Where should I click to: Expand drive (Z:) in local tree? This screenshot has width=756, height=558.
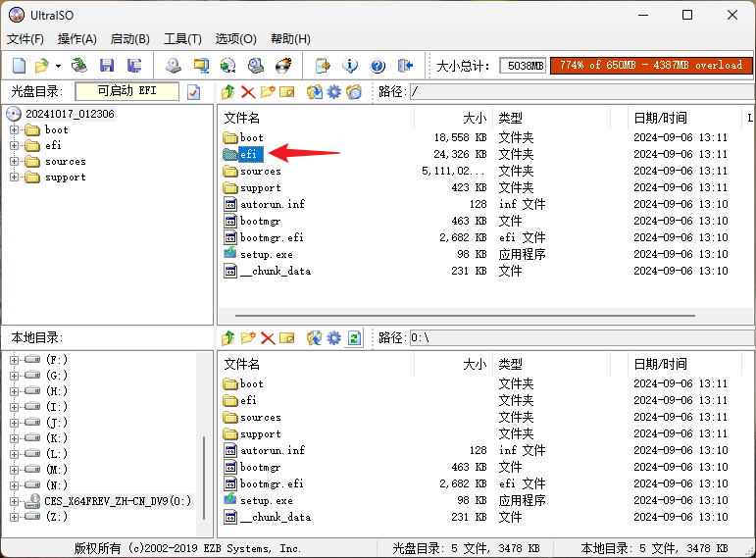[x=14, y=517]
